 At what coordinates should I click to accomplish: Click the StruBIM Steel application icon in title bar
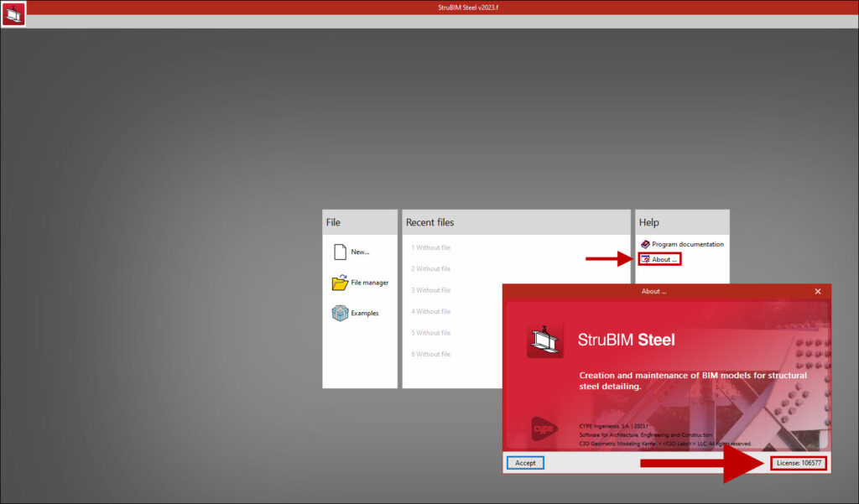coord(13,13)
